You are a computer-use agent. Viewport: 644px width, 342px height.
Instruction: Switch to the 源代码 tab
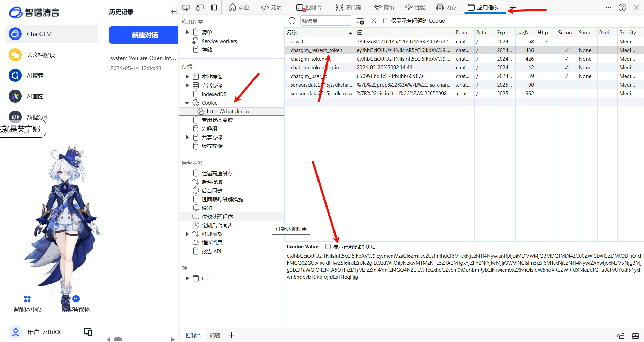coord(349,7)
